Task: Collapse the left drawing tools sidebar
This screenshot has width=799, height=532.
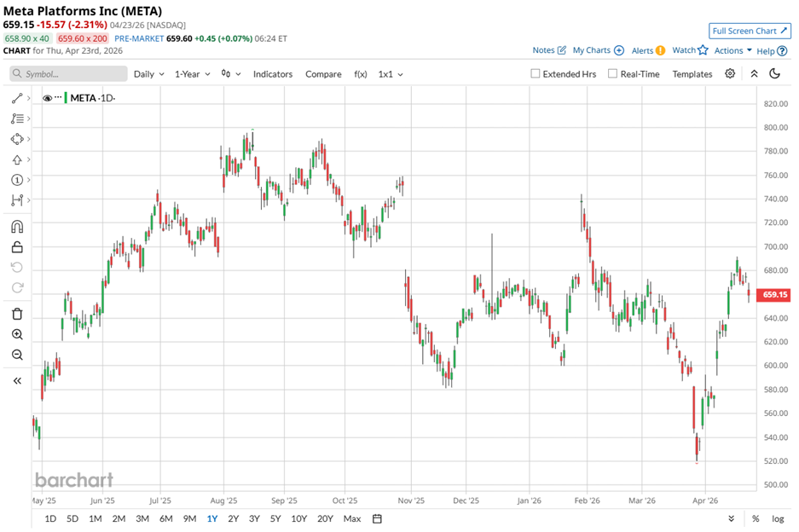Action: [17, 381]
